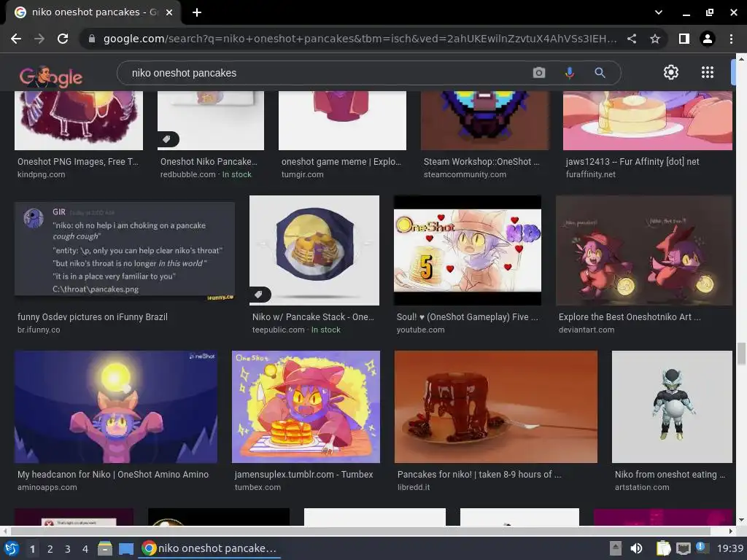Share this page via share icon
The height and width of the screenshot is (560, 747).
pos(632,39)
